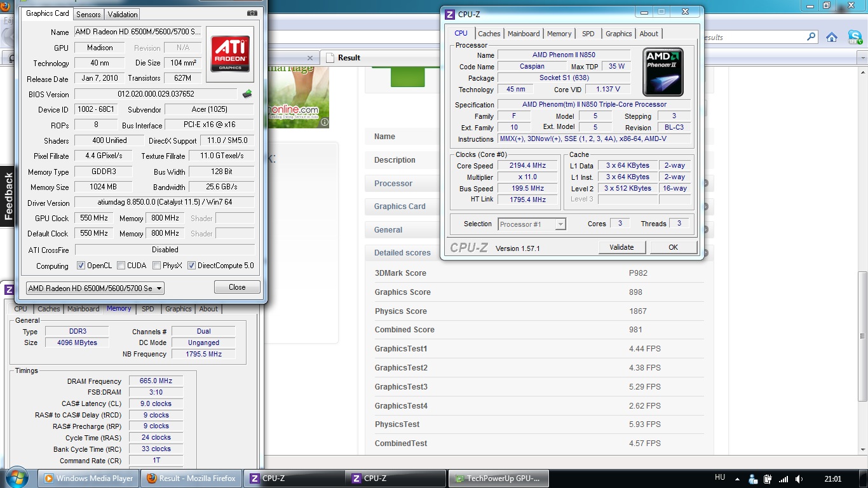Viewport: 868px width, 488px height.
Task: Click the search magnifier icon
Action: coord(811,37)
